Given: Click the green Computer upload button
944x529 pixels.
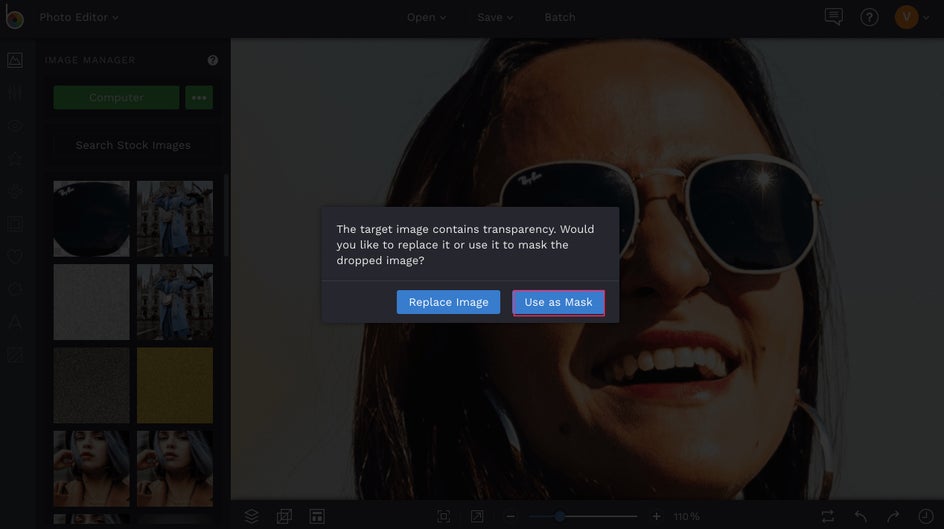Looking at the screenshot, I should click(116, 97).
